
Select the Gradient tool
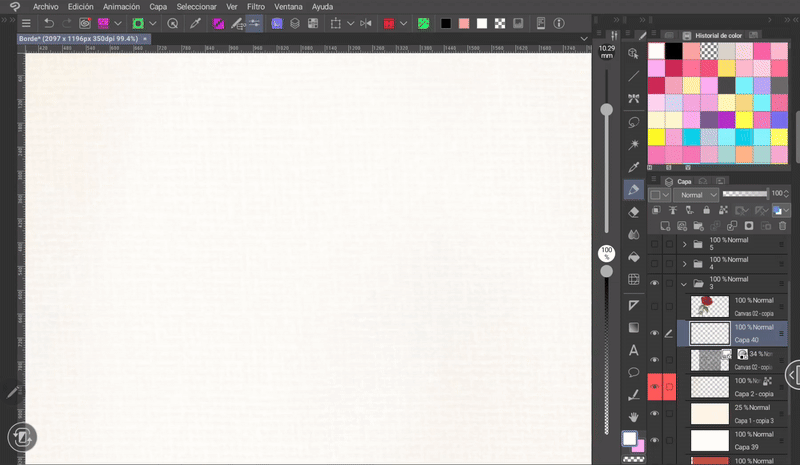(x=634, y=328)
